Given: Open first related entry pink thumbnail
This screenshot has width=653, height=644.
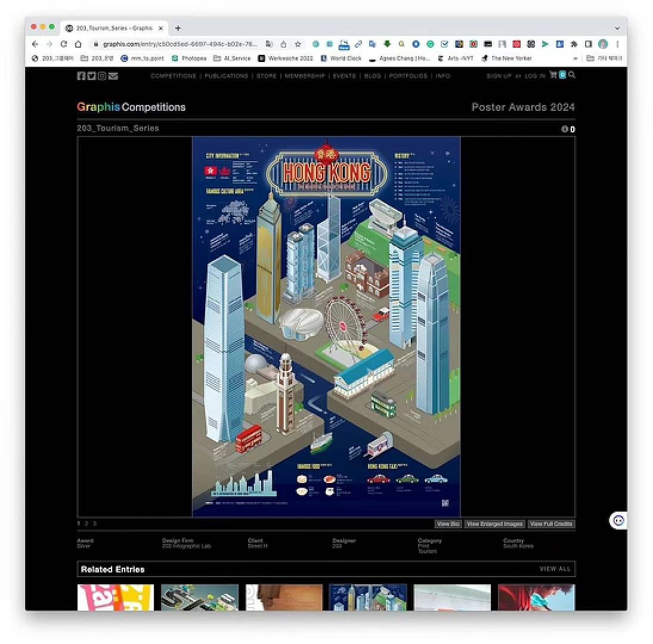Looking at the screenshot, I should (x=116, y=597).
